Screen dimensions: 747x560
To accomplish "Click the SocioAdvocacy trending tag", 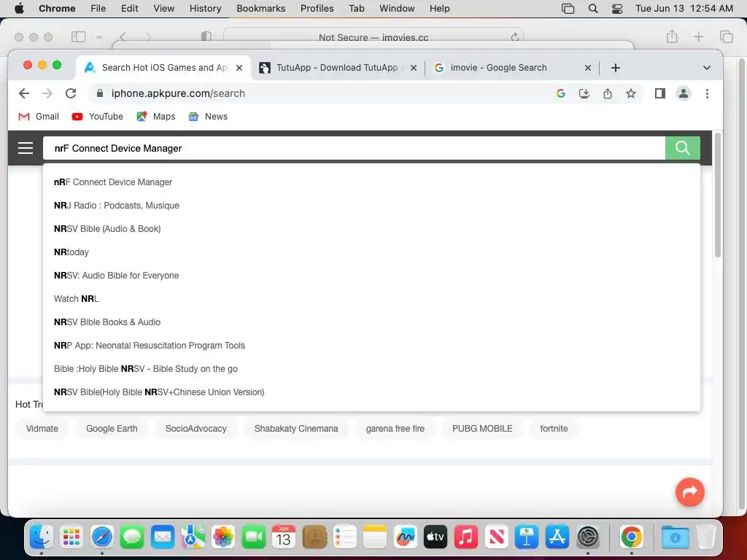I will click(x=196, y=429).
